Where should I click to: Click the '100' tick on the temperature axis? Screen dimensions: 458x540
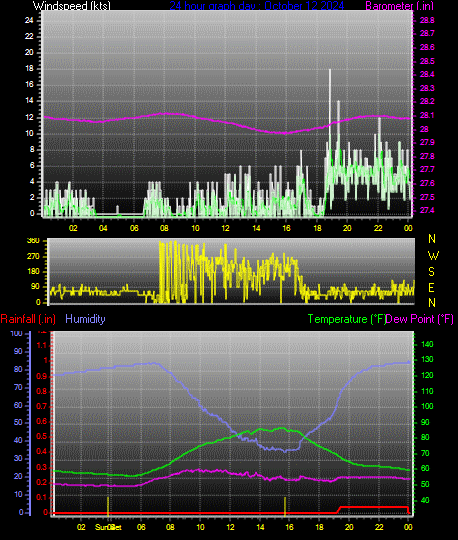[x=427, y=406]
